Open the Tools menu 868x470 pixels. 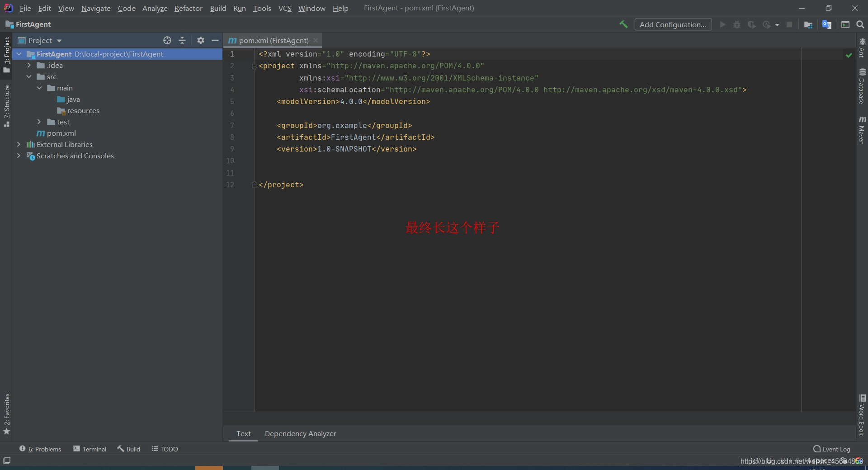click(x=262, y=8)
